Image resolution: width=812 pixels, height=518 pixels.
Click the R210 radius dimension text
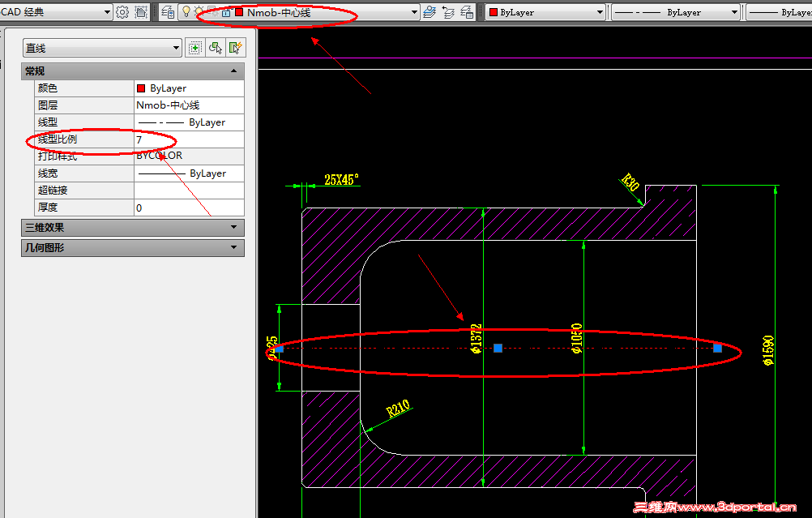pos(398,409)
